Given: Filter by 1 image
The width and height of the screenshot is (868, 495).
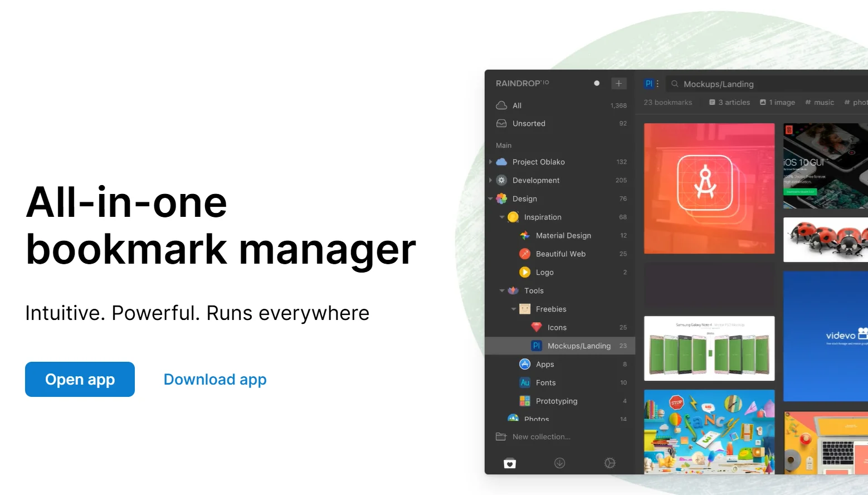Looking at the screenshot, I should click(x=777, y=103).
